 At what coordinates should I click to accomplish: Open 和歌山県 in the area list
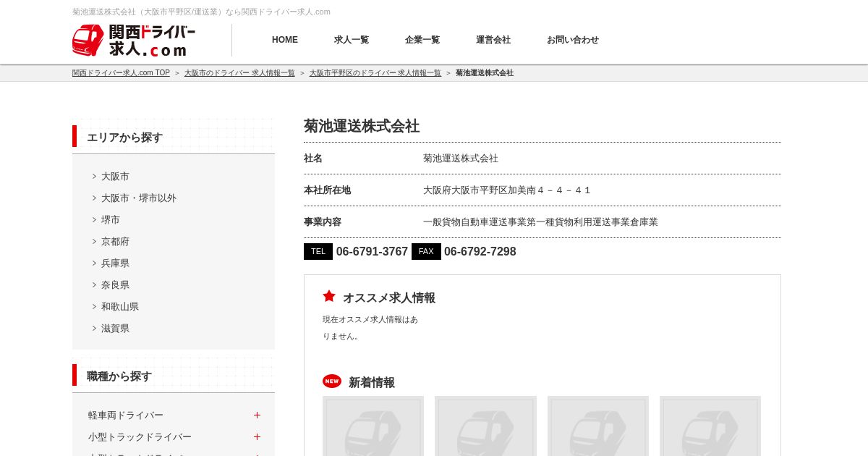click(x=120, y=307)
